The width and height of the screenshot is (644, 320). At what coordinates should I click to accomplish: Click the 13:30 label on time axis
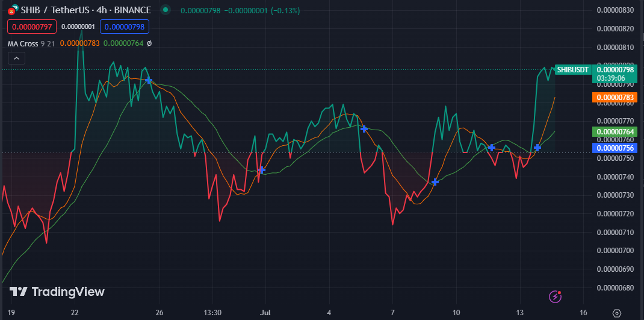click(x=212, y=313)
